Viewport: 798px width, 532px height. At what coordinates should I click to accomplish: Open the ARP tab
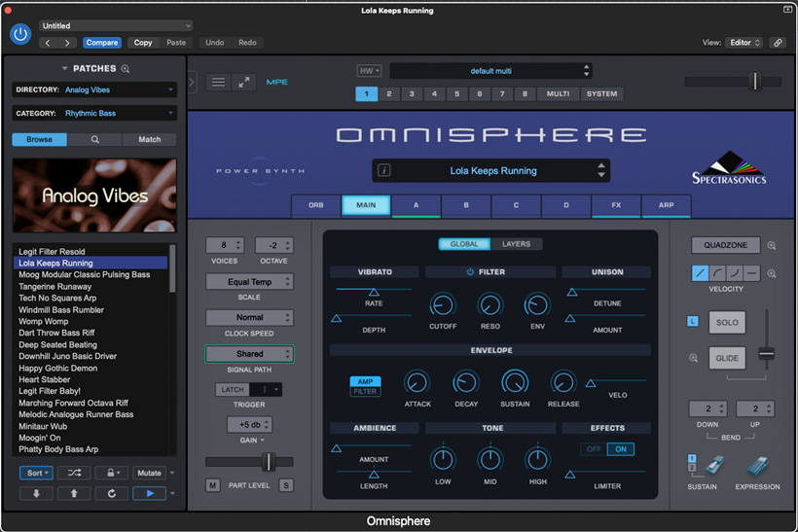[x=666, y=205]
